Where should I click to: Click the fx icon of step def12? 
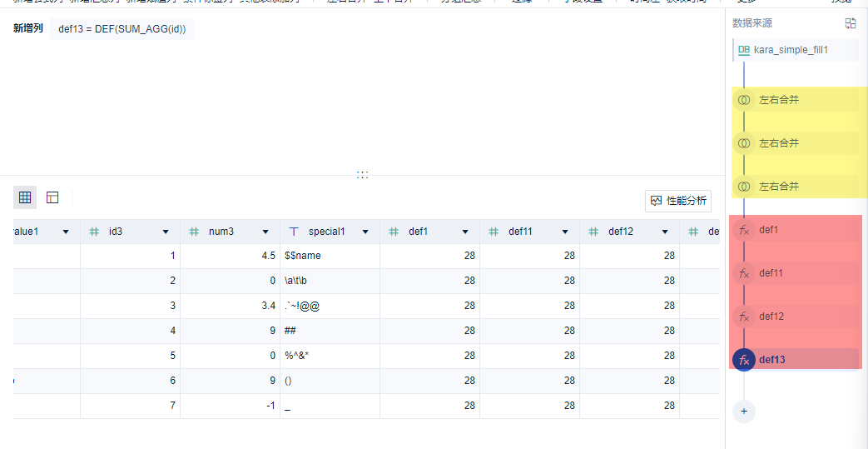click(744, 317)
